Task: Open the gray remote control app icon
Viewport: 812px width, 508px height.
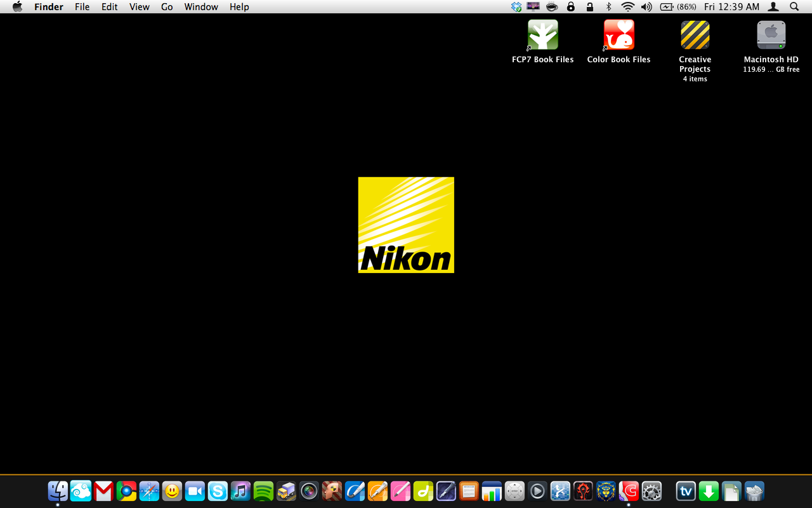Action: 514,491
